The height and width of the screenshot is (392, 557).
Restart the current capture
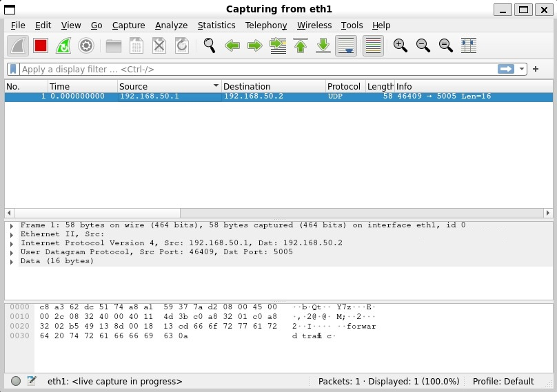coord(63,45)
